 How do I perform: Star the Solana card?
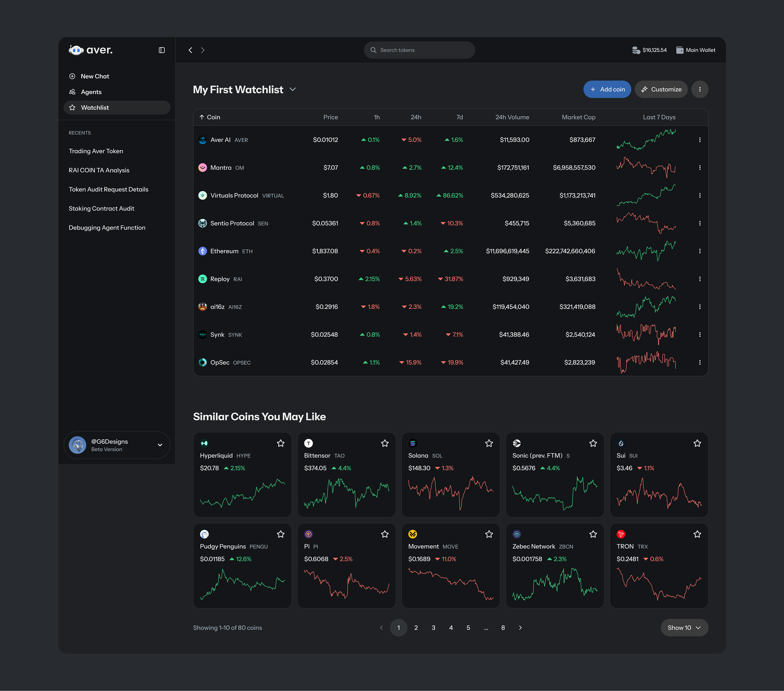tap(489, 443)
